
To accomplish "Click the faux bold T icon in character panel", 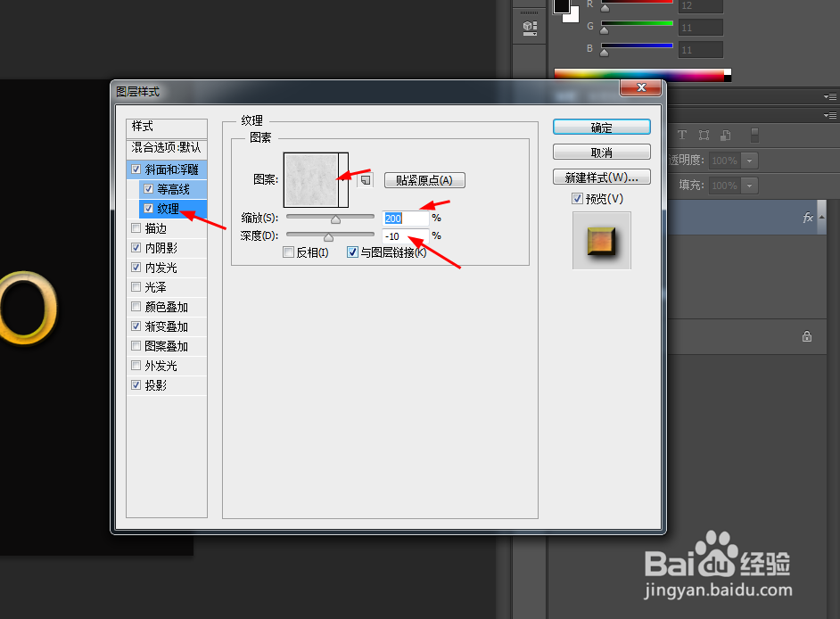I will coord(681,135).
